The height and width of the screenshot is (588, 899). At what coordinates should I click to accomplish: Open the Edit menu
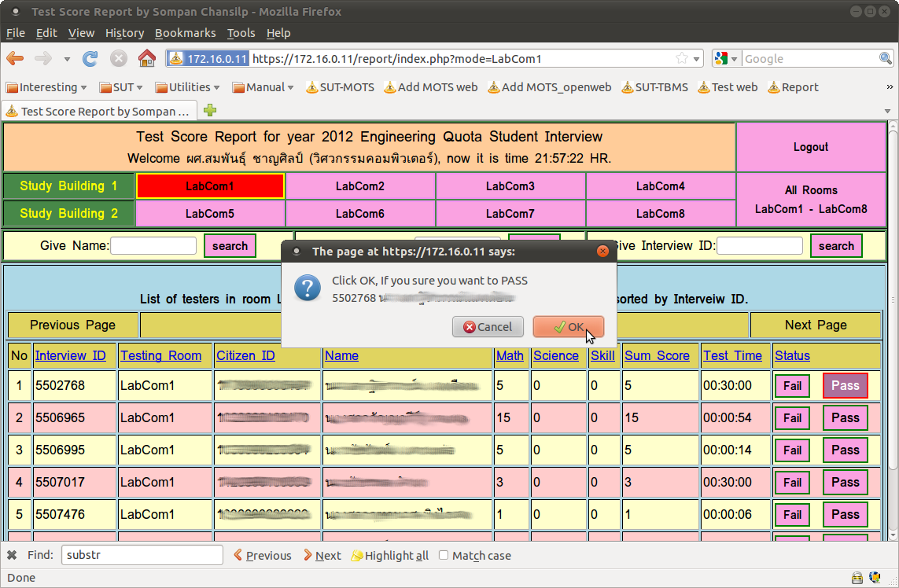pos(46,33)
